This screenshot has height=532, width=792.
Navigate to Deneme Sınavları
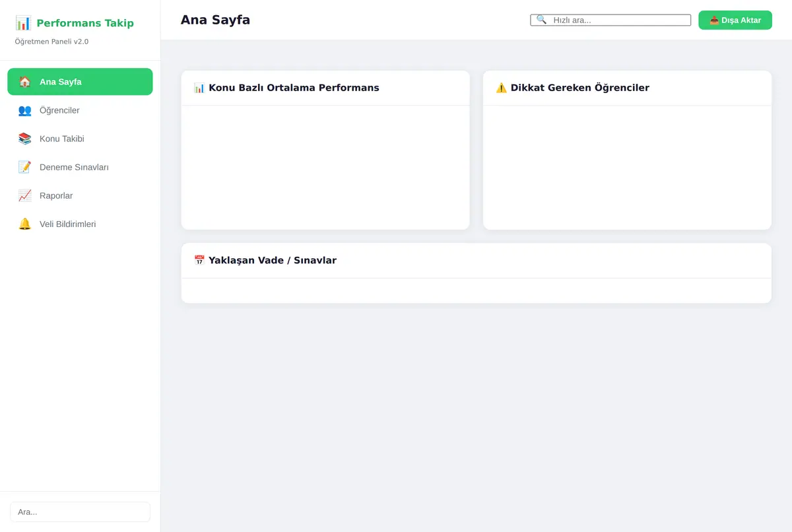coord(80,167)
